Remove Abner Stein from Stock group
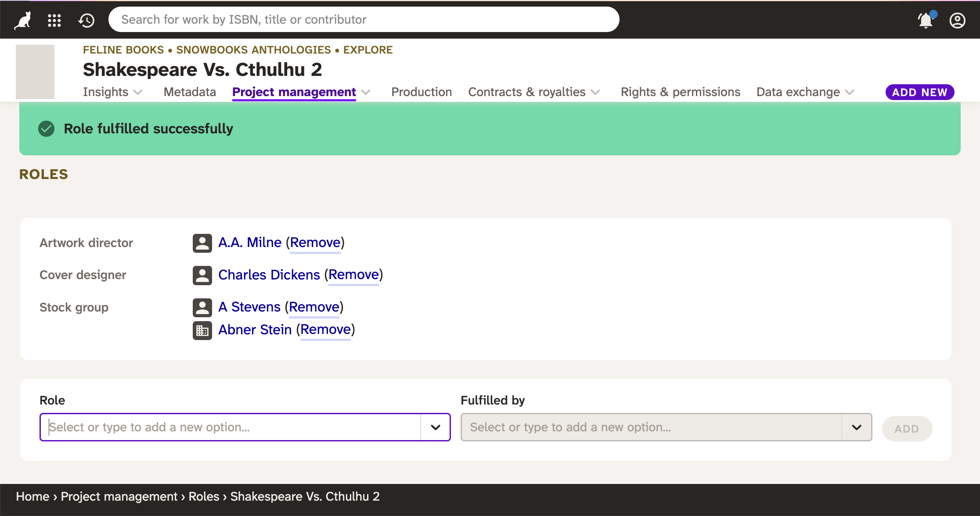Image resolution: width=980 pixels, height=516 pixels. pyautogui.click(x=325, y=330)
